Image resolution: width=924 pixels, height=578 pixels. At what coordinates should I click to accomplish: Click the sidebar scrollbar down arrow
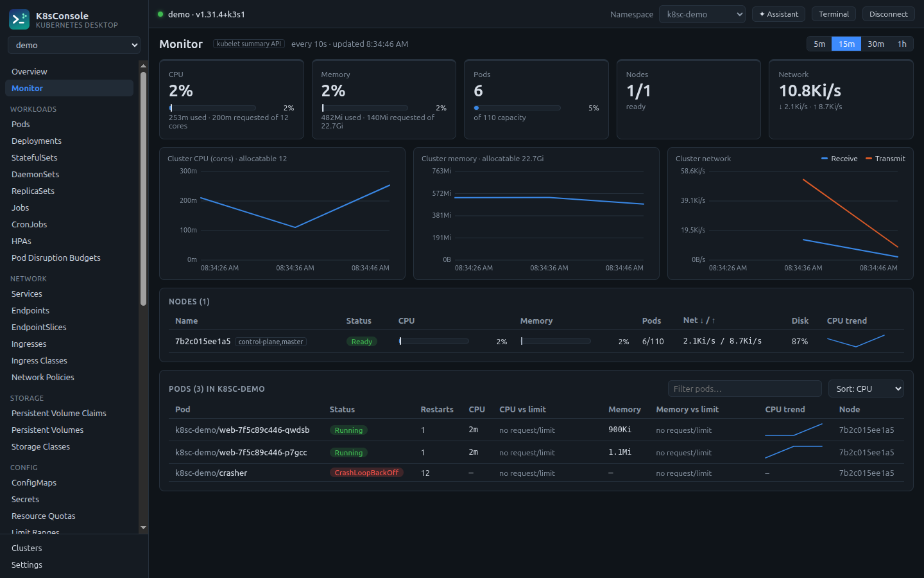click(143, 527)
